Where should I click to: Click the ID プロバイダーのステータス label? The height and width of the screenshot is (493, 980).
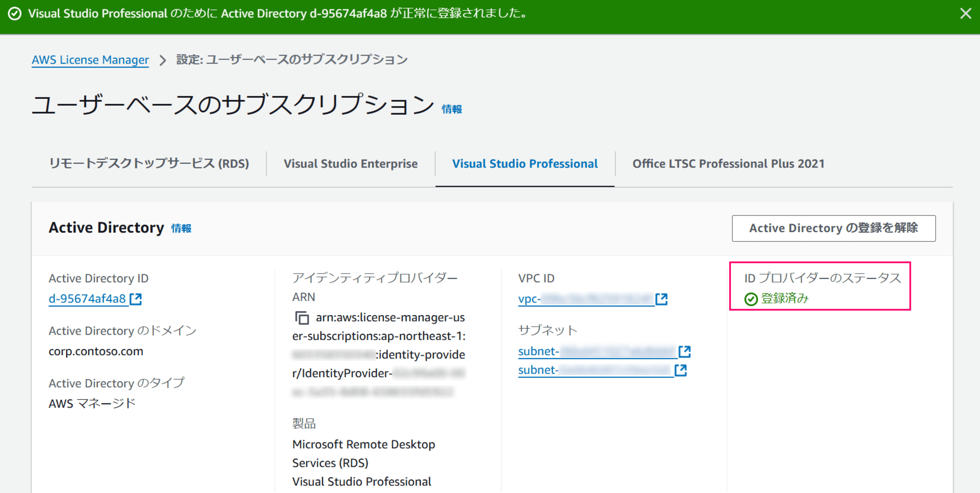coord(823,278)
